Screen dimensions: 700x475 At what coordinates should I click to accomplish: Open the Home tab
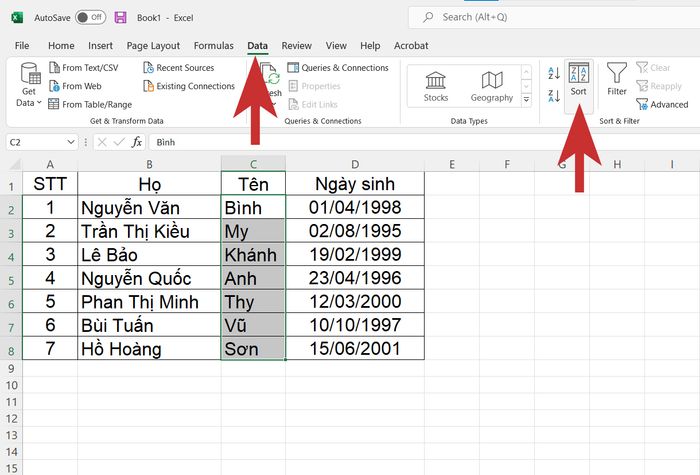coord(61,46)
